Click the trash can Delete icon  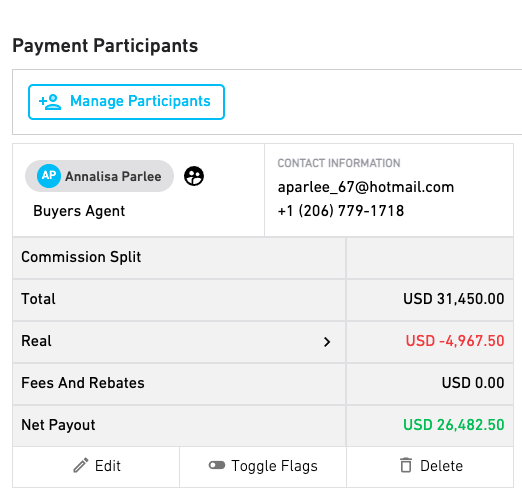click(406, 465)
